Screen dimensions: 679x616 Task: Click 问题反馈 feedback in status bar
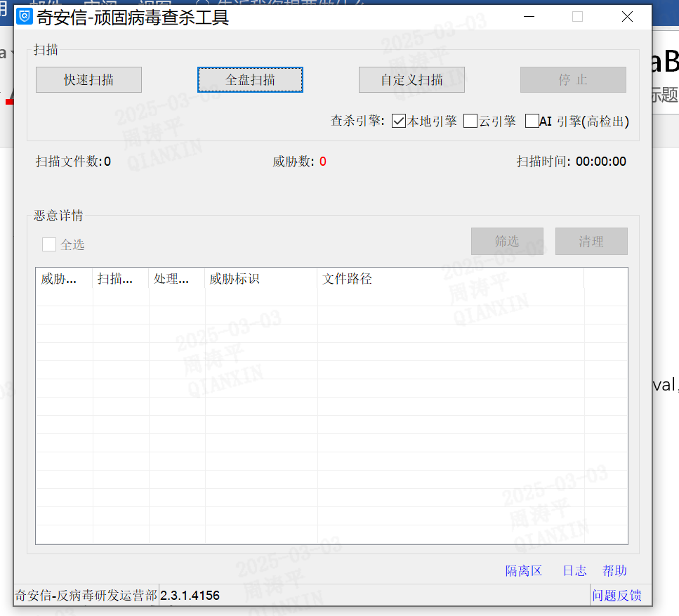coord(617,596)
